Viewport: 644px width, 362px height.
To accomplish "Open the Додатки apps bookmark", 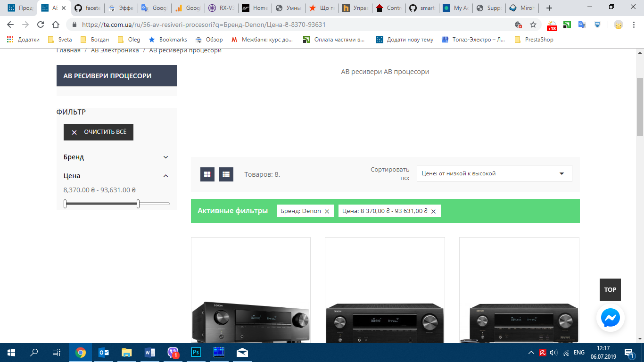I will pyautogui.click(x=23, y=40).
